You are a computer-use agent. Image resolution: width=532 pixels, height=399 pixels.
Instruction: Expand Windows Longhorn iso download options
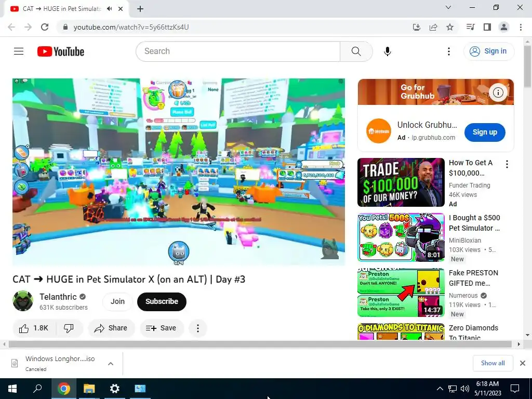tap(111, 363)
